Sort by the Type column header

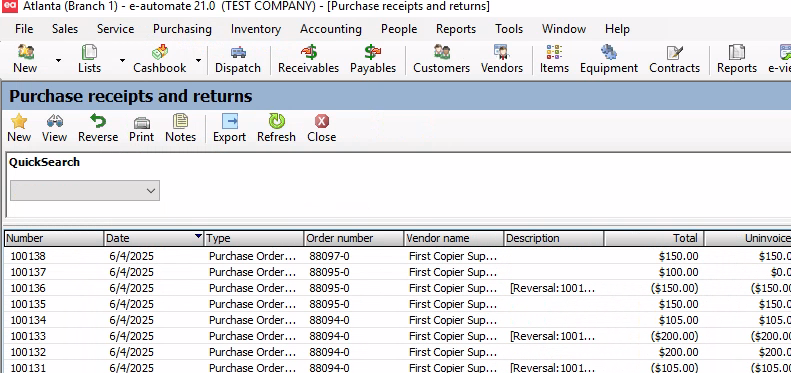point(254,238)
